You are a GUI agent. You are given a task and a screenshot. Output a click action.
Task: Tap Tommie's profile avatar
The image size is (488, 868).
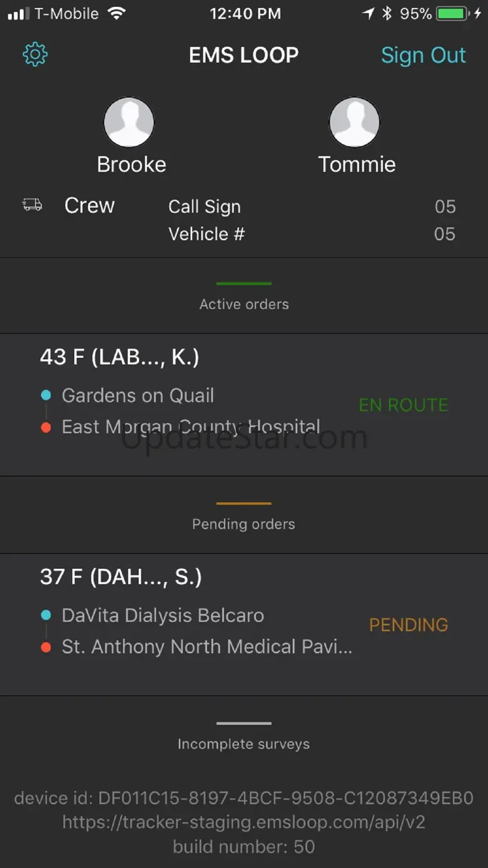point(355,122)
